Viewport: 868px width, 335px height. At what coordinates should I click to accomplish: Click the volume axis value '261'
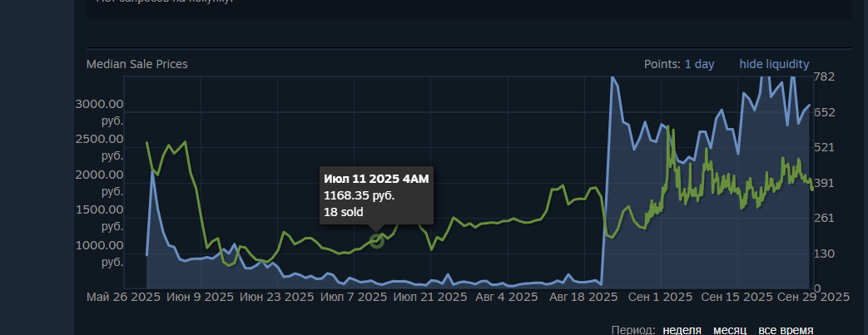824,218
